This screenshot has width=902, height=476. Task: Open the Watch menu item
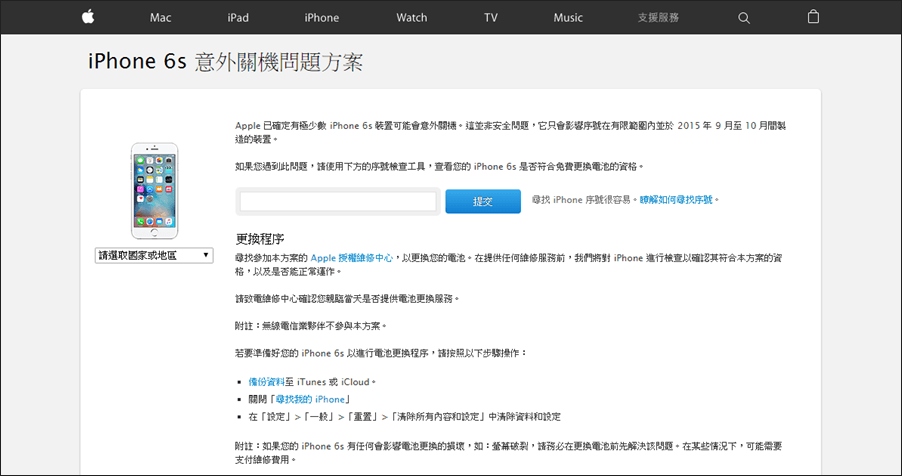tap(411, 18)
